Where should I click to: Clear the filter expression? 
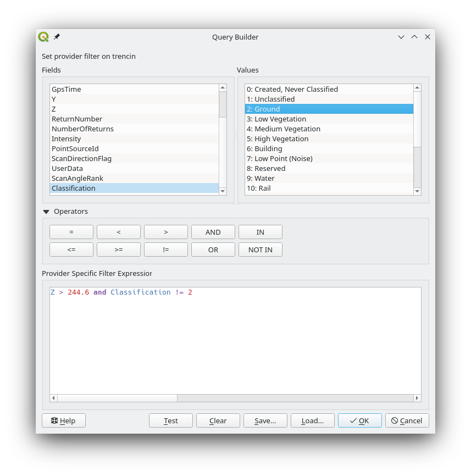point(218,420)
